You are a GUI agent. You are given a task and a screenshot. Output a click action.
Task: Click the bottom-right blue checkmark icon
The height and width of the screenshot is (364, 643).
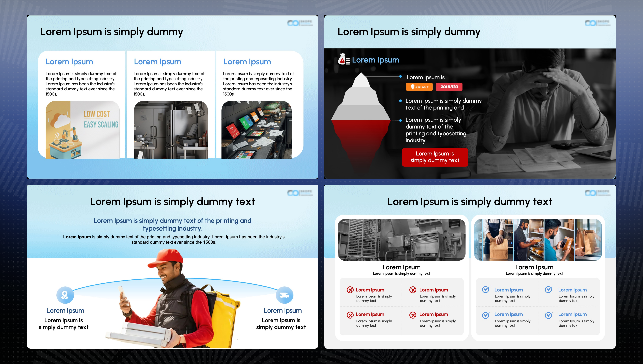click(548, 315)
